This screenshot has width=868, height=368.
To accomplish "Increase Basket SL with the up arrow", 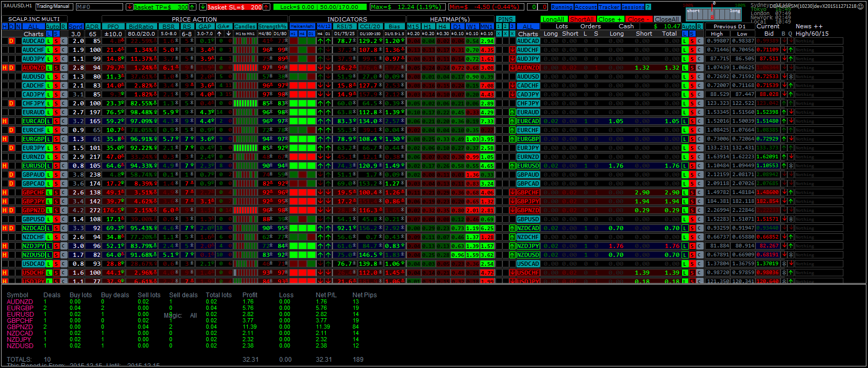I will click(266, 7).
